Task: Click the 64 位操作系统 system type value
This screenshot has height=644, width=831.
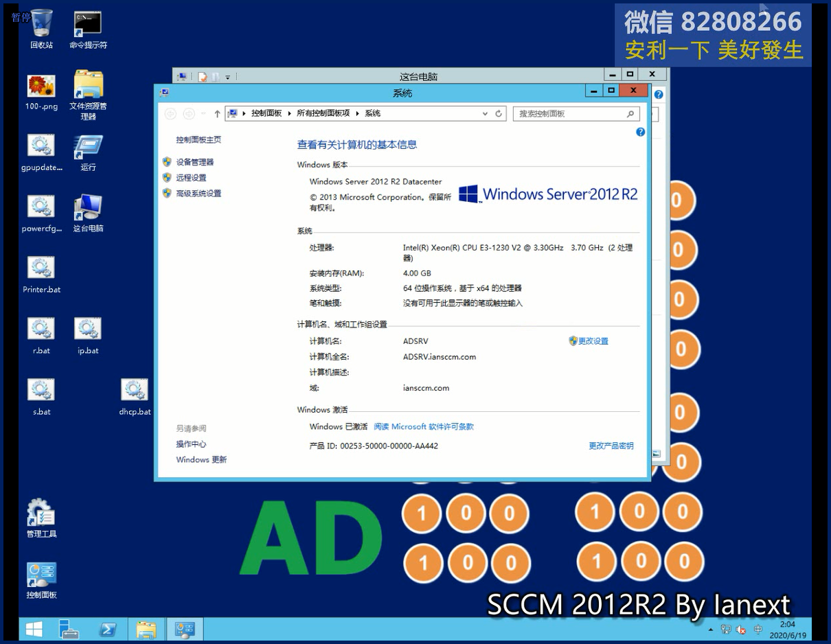Action: (x=462, y=288)
